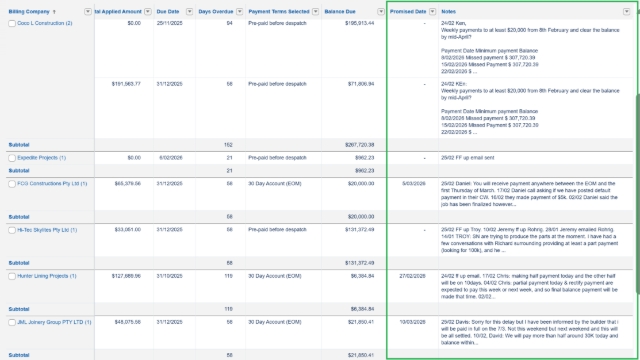Check the Hunter Lining Projects checkbox
Viewport: 640px width, 360px height.
point(12,276)
